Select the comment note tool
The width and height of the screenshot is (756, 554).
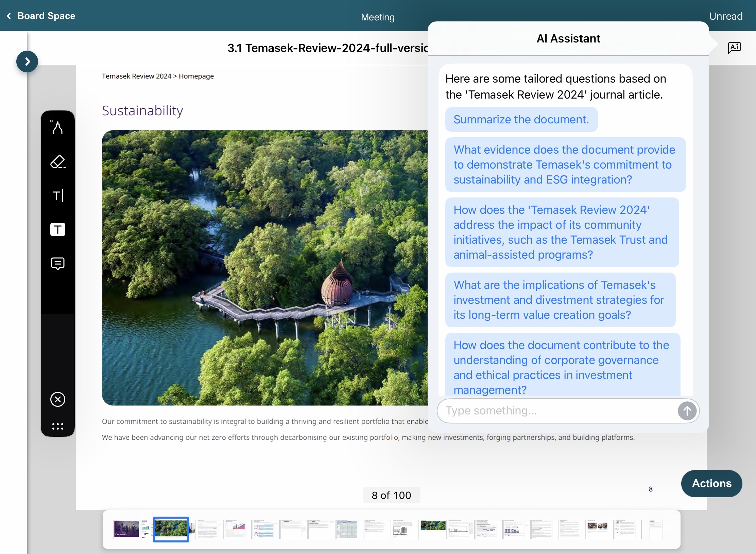click(x=57, y=263)
